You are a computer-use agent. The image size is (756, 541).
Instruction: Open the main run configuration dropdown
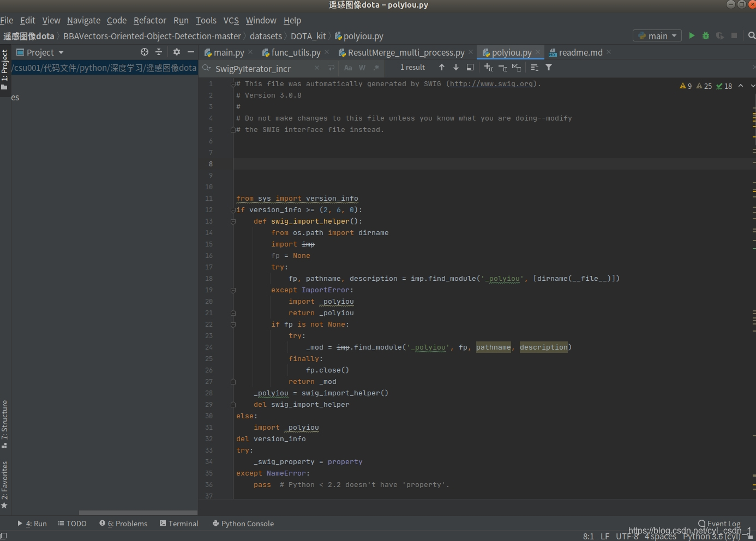657,35
